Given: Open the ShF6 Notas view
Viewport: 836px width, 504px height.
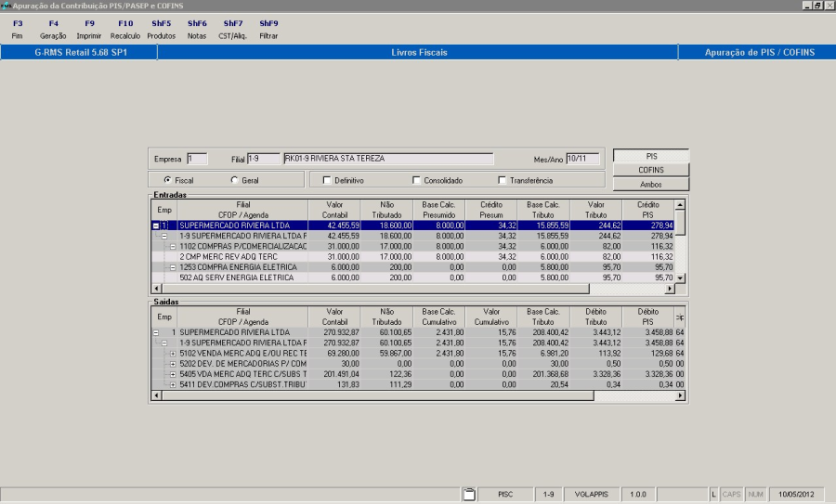Looking at the screenshot, I should 197,29.
